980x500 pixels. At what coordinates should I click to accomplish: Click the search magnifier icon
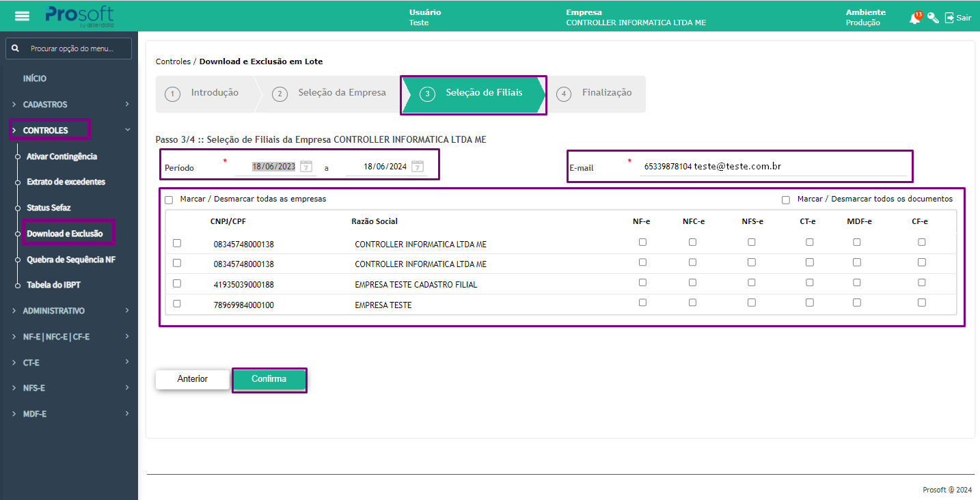click(16, 48)
